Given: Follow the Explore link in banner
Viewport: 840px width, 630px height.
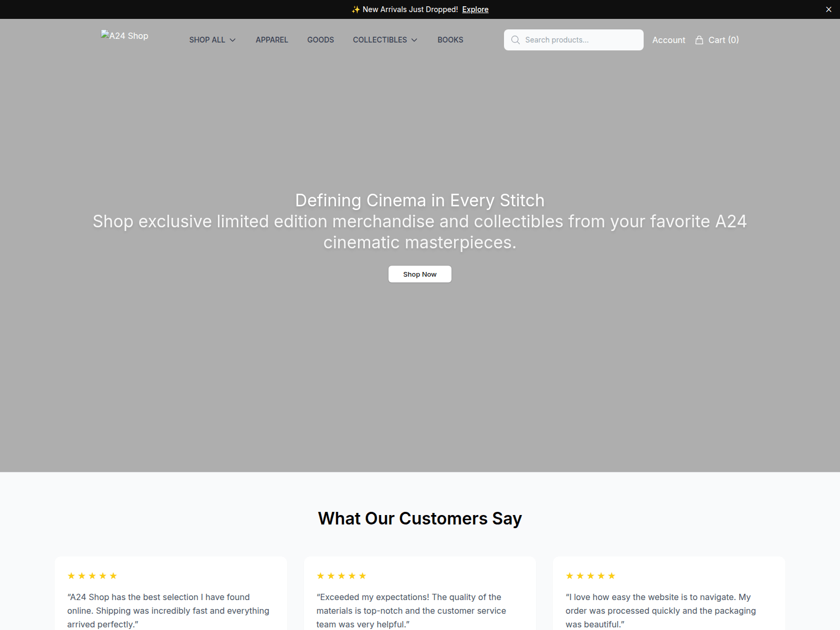Looking at the screenshot, I should pos(475,9).
